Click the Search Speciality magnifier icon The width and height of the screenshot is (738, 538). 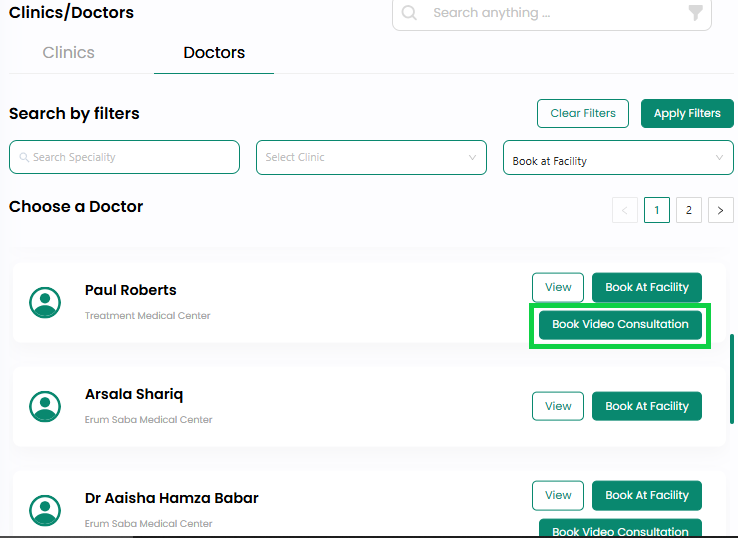pos(24,157)
